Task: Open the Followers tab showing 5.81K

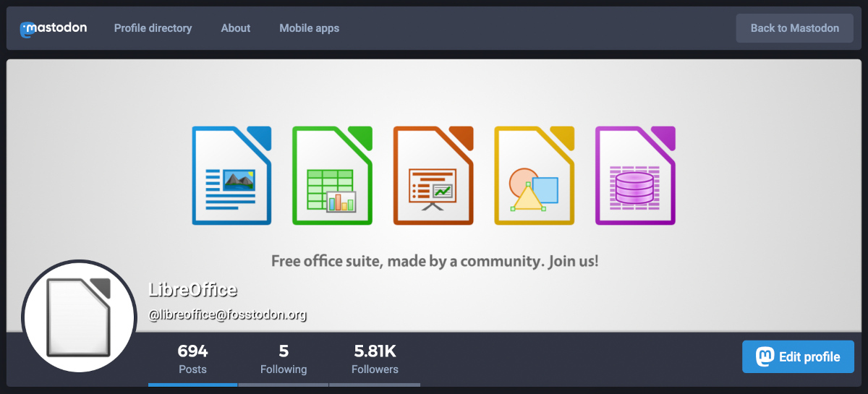Action: (375, 359)
